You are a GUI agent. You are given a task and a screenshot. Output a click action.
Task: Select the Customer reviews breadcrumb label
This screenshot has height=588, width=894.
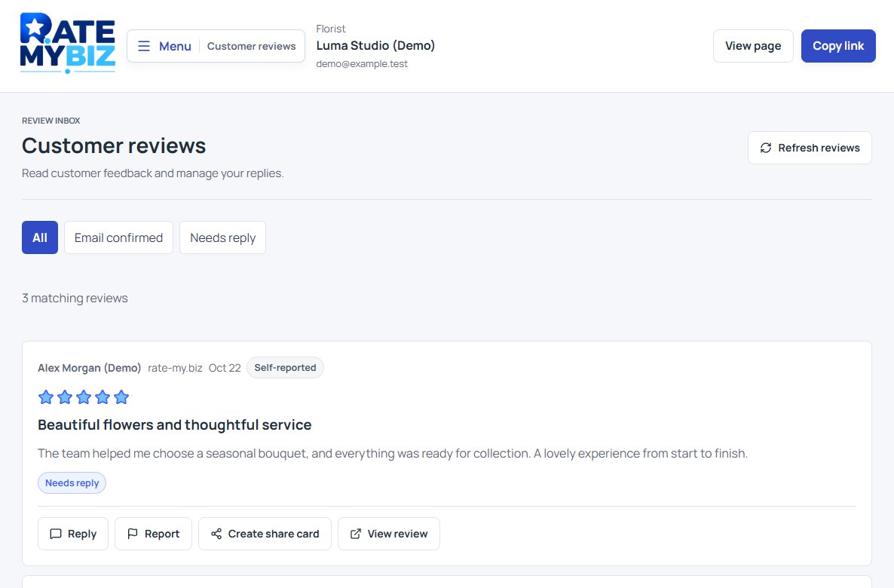click(252, 46)
